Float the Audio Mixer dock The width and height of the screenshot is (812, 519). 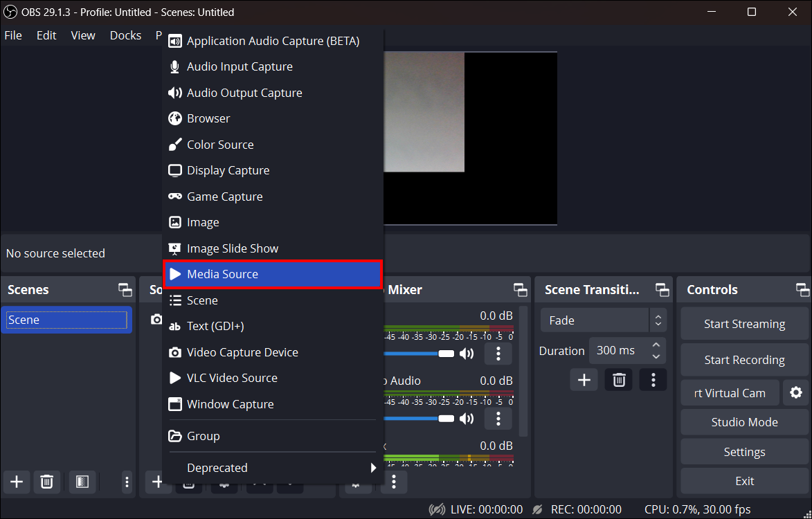[x=520, y=290]
